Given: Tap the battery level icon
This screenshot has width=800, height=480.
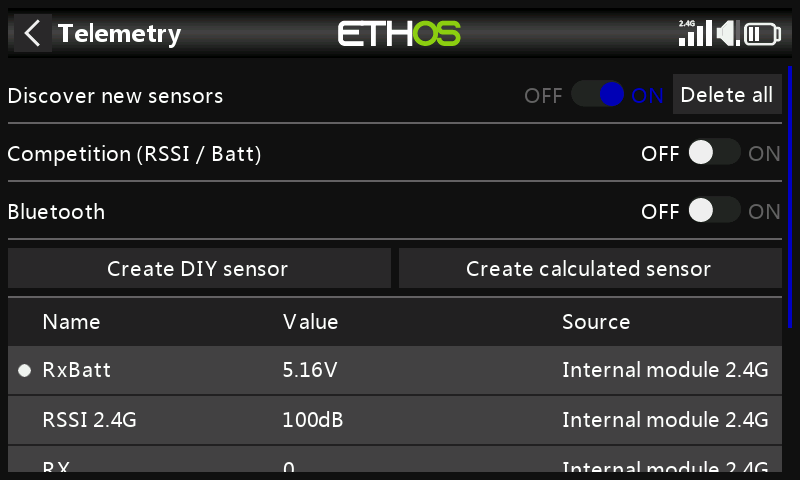Looking at the screenshot, I should pyautogui.click(x=763, y=34).
